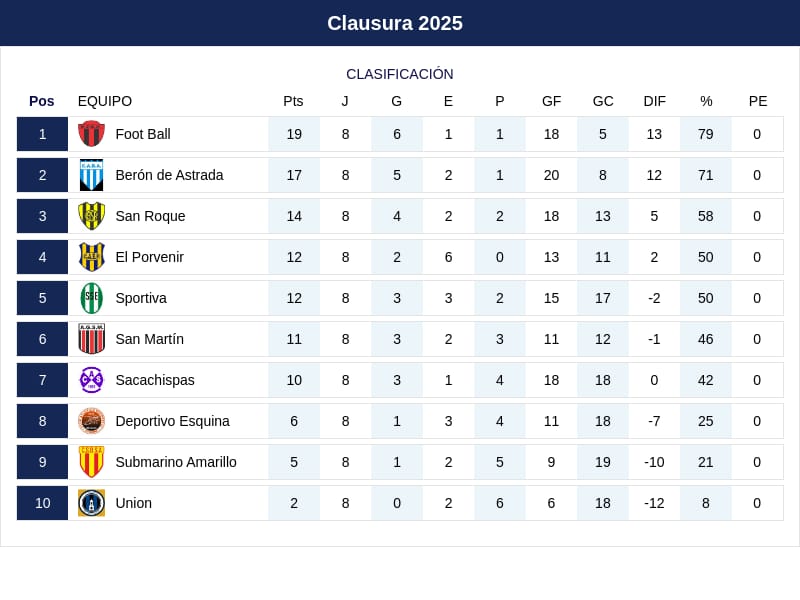800x600 pixels.
Task: Click the Sacachispas purple logo
Action: [91, 380]
